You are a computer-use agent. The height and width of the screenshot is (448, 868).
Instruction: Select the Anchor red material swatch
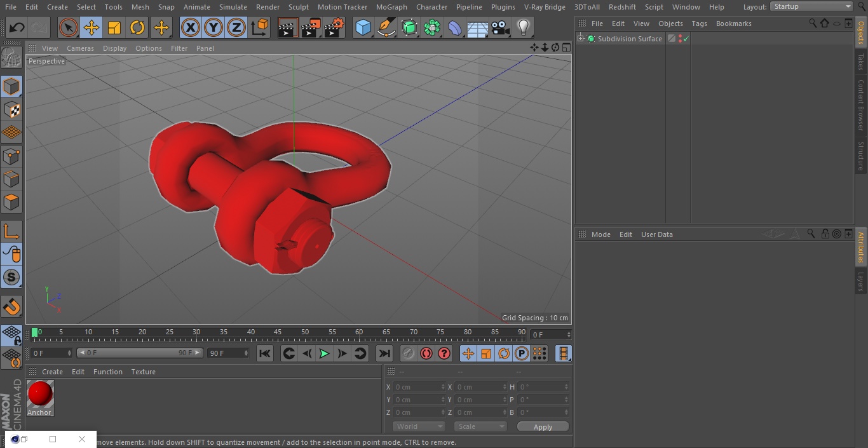41,394
